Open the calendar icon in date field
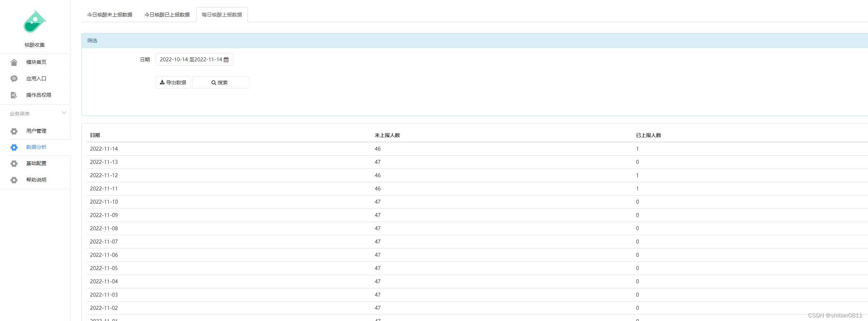The height and width of the screenshot is (321, 868). (x=226, y=60)
